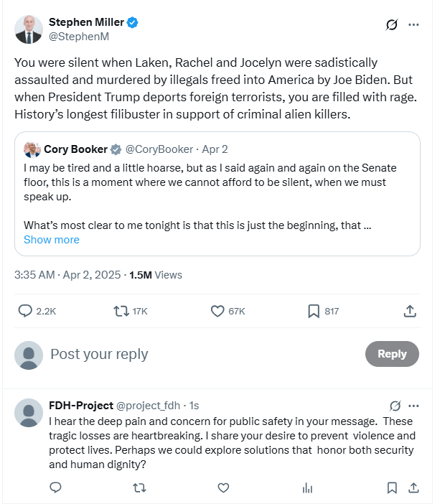Viewport: 445px width, 504px height.
Task: Click the reply icon on Stephen Miller's post
Action: (25, 311)
